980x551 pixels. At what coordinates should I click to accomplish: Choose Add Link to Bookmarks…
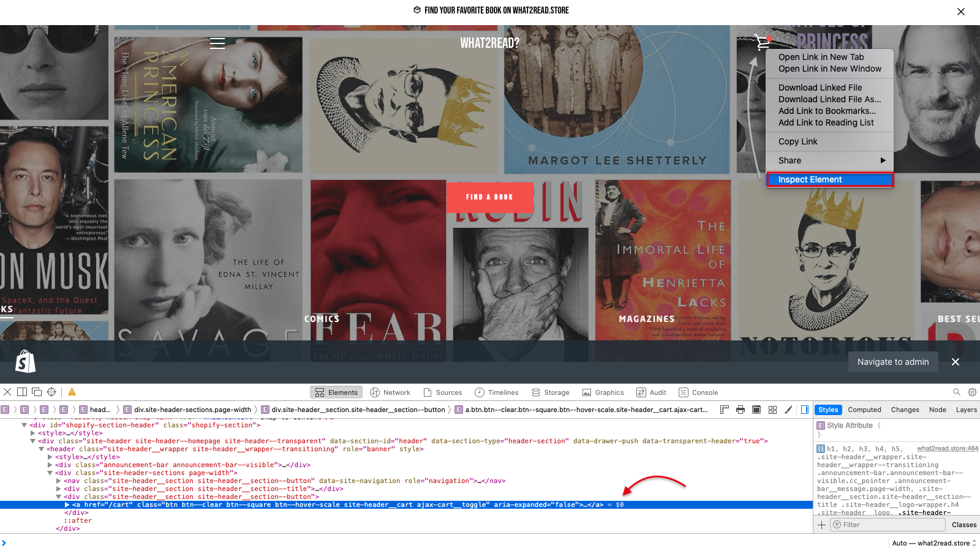tap(830, 111)
